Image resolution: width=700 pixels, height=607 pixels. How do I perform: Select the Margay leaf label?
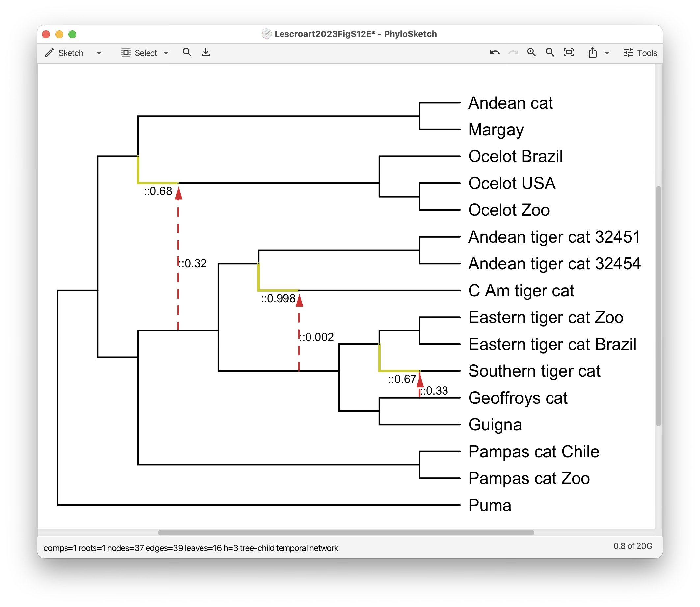pyautogui.click(x=496, y=130)
